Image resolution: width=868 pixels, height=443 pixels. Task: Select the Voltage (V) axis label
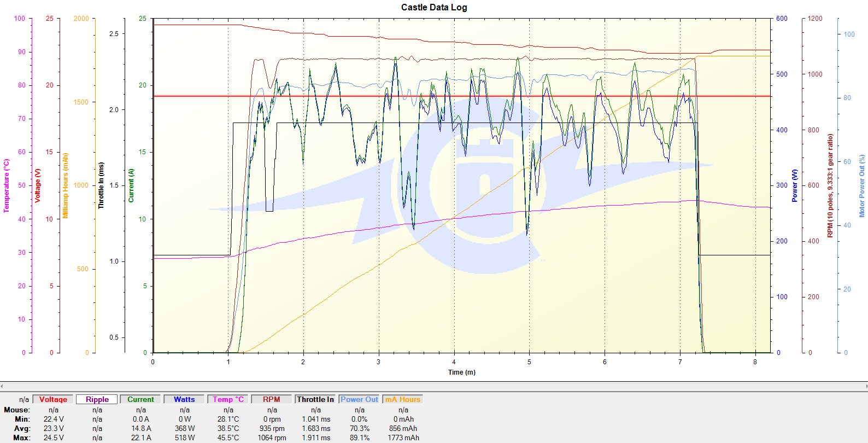(38, 186)
